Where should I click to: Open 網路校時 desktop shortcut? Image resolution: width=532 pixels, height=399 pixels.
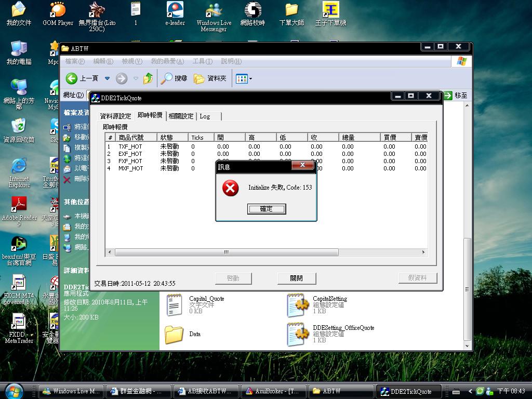point(253,14)
